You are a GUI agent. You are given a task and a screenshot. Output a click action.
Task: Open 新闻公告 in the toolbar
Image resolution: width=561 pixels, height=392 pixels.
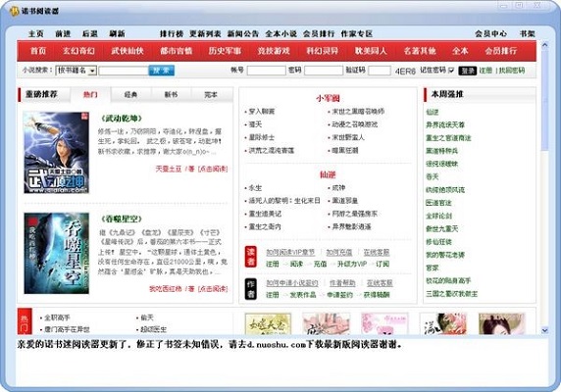[243, 33]
